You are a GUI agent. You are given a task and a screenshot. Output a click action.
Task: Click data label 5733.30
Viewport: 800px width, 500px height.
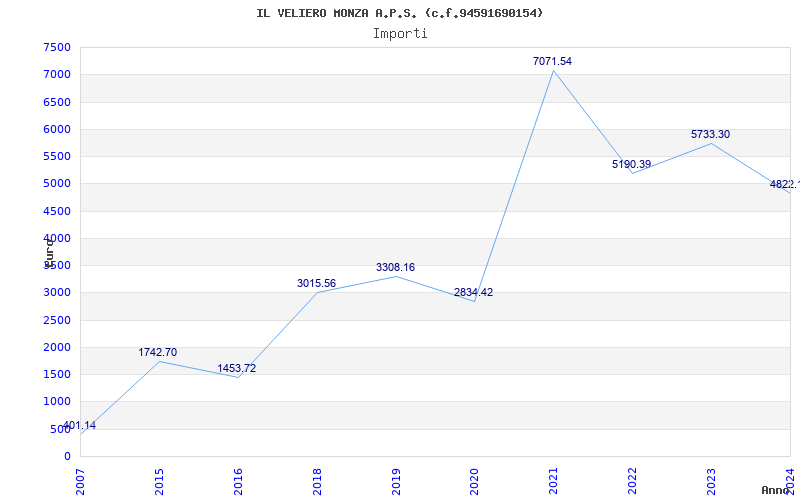click(x=710, y=134)
